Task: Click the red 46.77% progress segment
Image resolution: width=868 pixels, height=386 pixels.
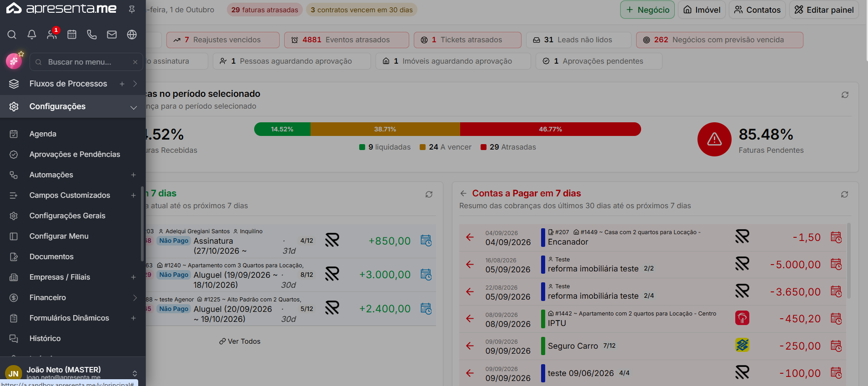Action: (x=551, y=129)
